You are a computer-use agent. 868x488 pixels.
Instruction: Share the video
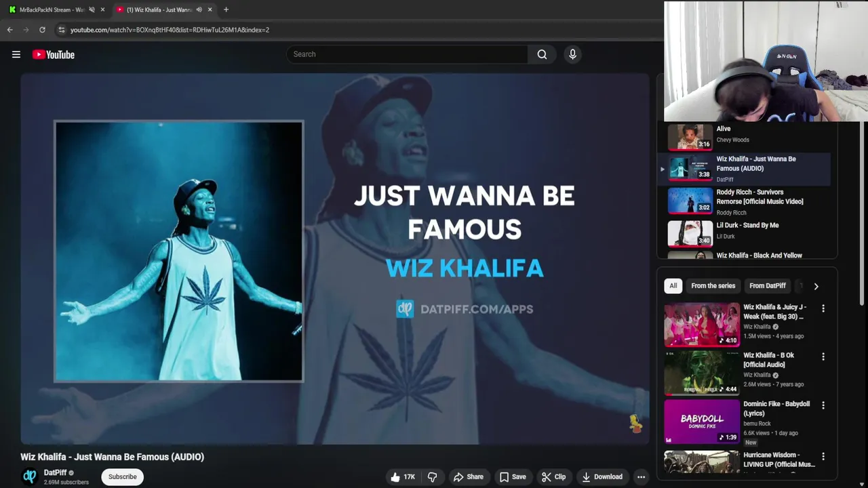pyautogui.click(x=469, y=477)
